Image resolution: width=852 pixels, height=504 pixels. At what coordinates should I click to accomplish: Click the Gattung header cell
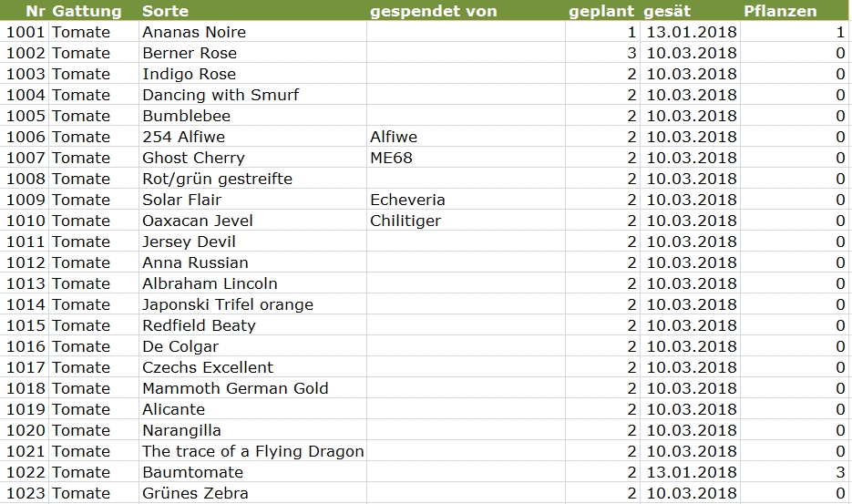tap(94, 10)
